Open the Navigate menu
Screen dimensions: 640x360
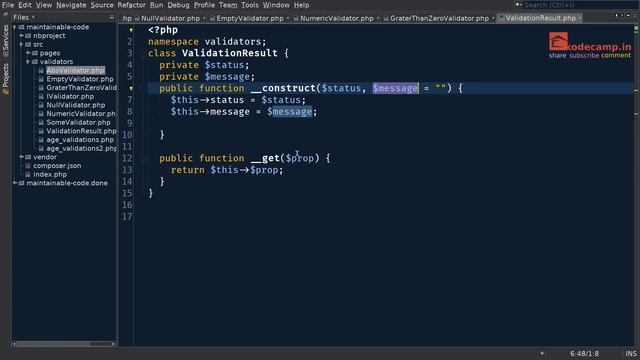coord(71,5)
